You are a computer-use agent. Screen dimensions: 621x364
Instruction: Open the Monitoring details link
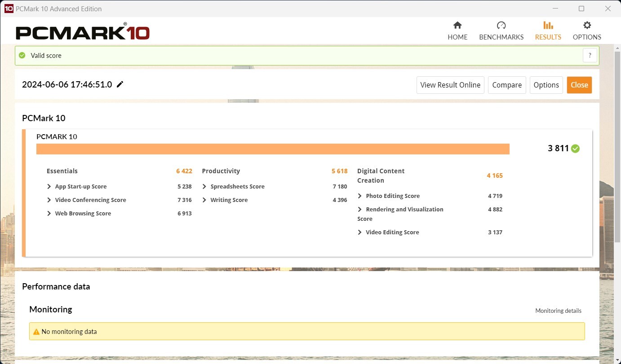[x=558, y=311]
